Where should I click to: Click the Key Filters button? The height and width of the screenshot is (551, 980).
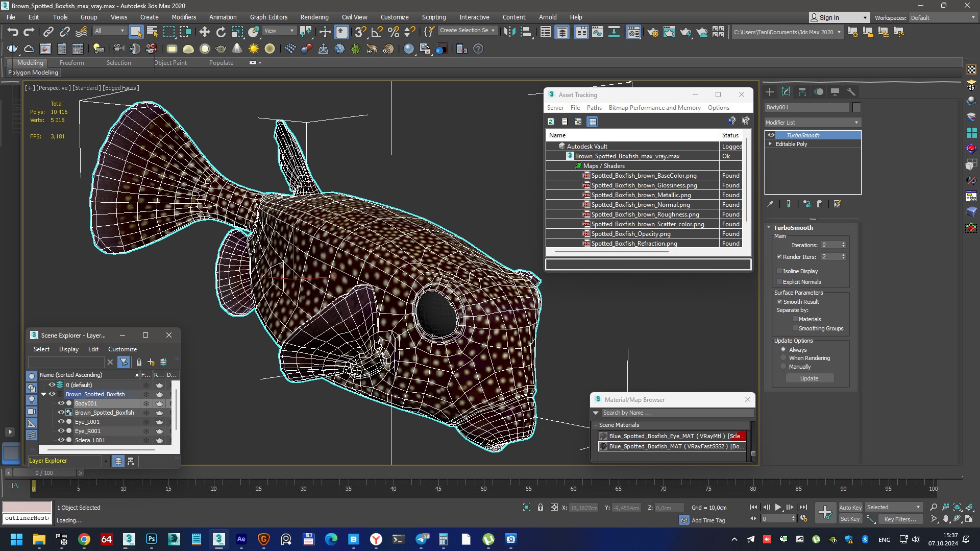coord(900,519)
